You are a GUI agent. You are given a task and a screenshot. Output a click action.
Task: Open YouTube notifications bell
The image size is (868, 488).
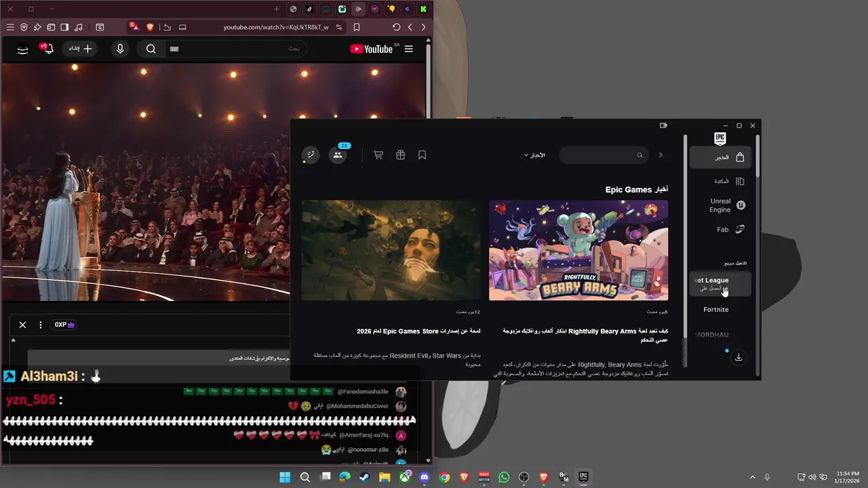coord(47,49)
